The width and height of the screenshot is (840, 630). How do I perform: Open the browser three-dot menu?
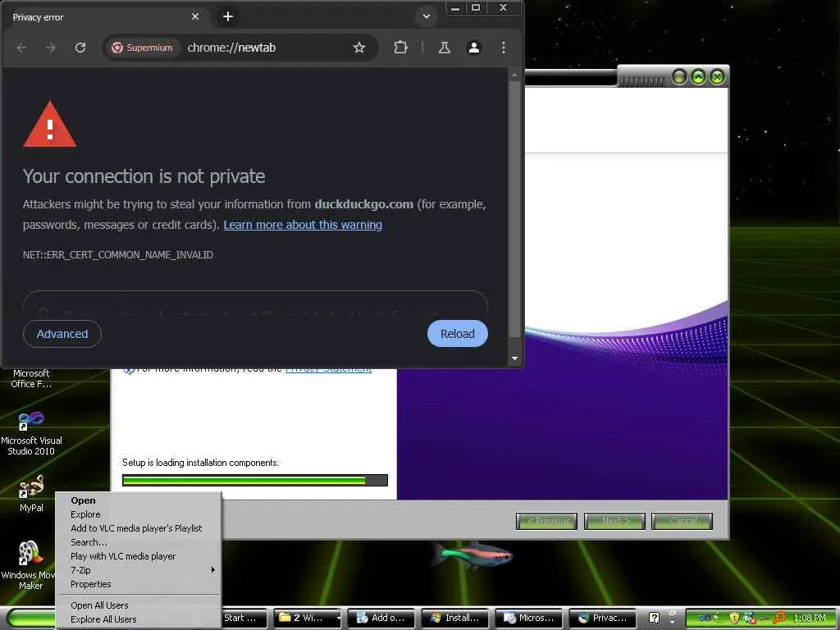pyautogui.click(x=504, y=48)
